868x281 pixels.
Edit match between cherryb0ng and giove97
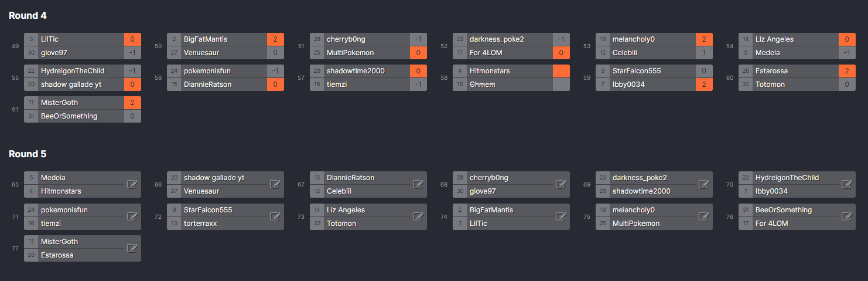(561, 184)
